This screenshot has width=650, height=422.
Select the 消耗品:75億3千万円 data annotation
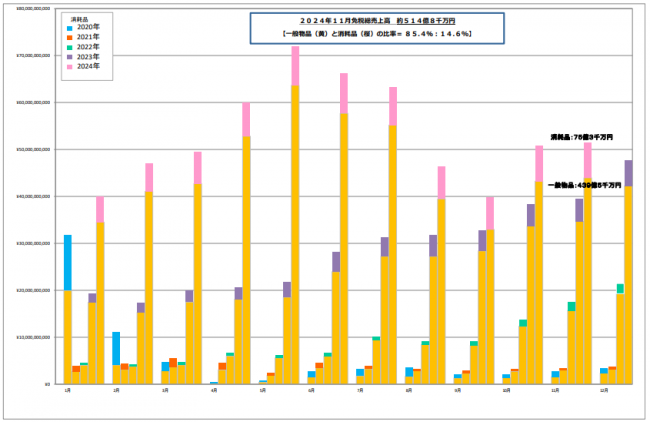581,137
